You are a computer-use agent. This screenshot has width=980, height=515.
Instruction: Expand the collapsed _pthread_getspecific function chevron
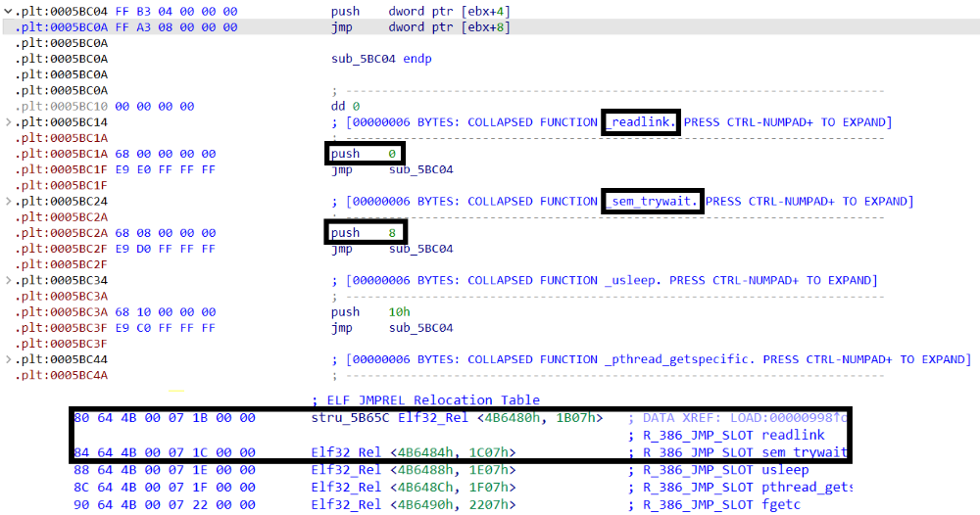click(x=9, y=360)
